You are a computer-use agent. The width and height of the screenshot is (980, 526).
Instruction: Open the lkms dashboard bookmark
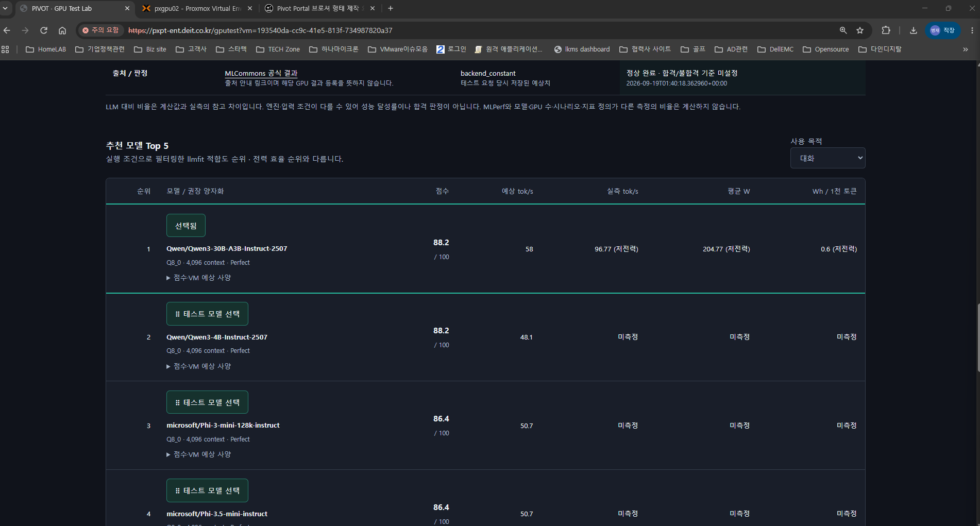pos(582,49)
